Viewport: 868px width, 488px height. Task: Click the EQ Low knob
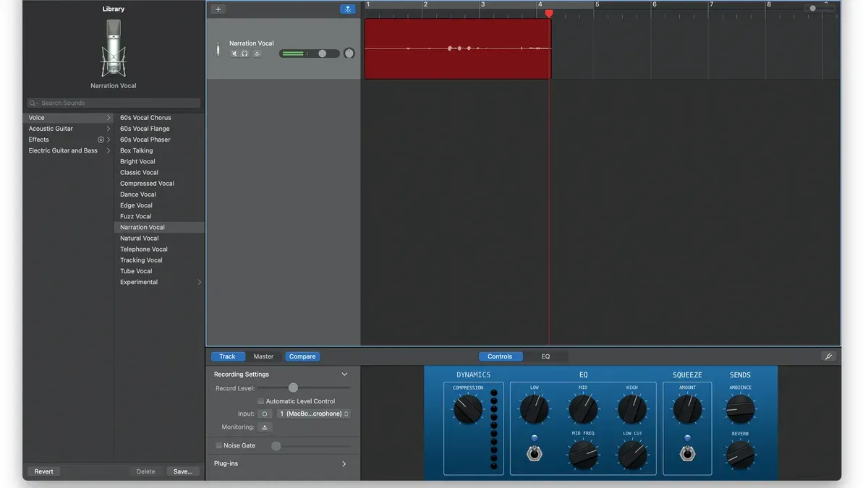click(x=534, y=409)
